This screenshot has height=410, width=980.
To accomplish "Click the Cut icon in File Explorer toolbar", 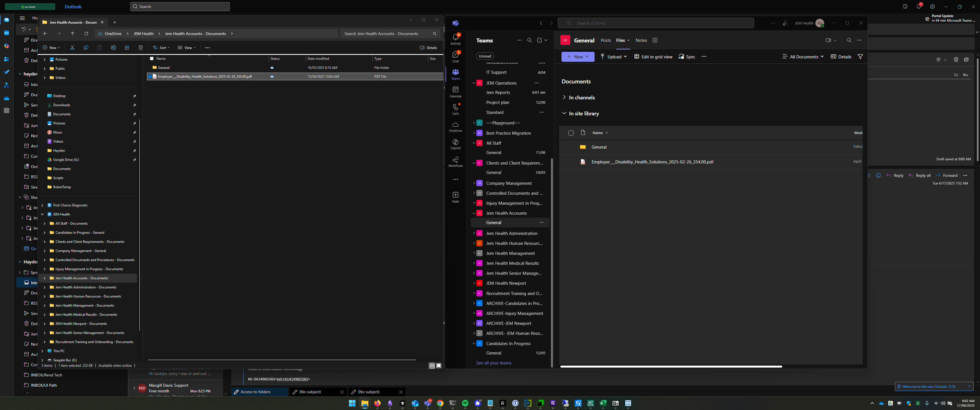I will click(72, 48).
